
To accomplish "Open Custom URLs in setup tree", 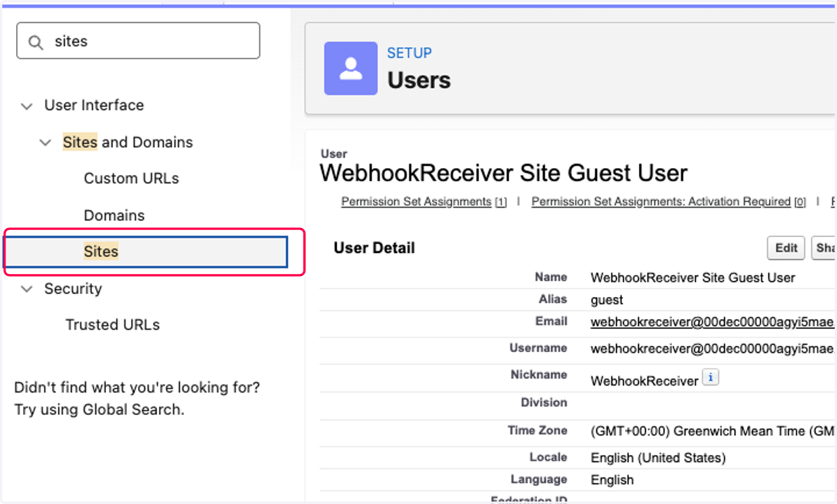I will pos(131,178).
